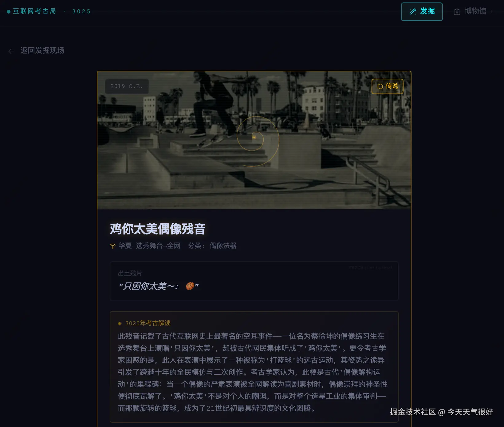Toggle the 2019 C.E. era tag
Viewport: 504px width, 427px height.
pos(127,86)
